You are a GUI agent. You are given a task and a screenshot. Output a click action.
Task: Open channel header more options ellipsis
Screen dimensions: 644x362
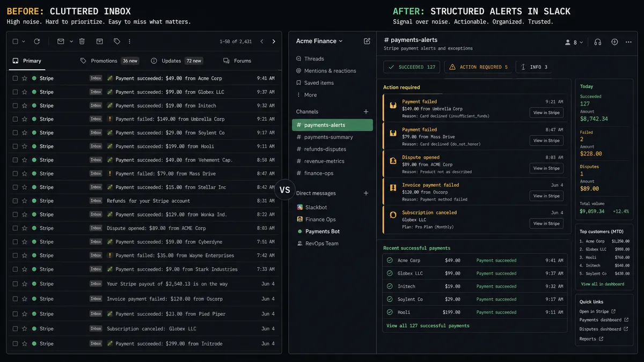pos(629,42)
